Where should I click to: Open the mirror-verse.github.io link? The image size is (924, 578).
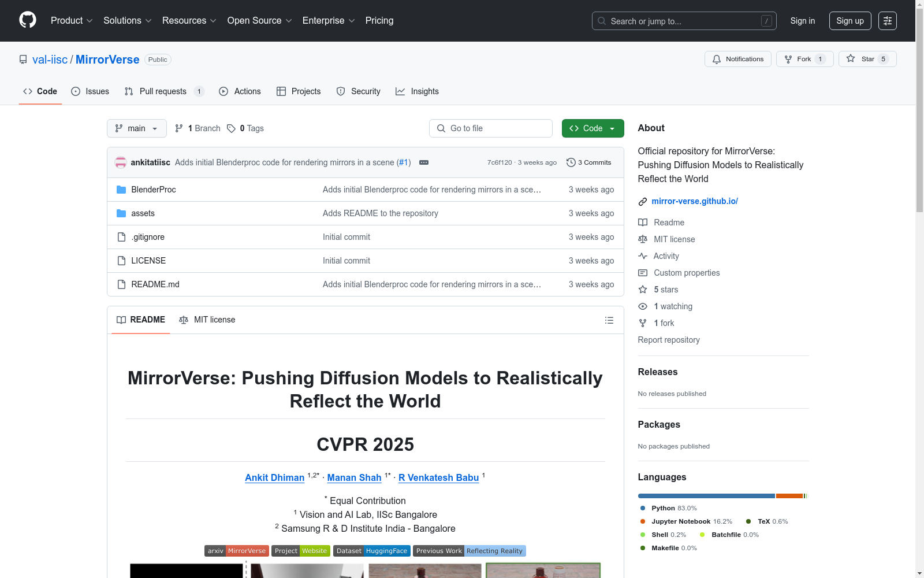[695, 201]
